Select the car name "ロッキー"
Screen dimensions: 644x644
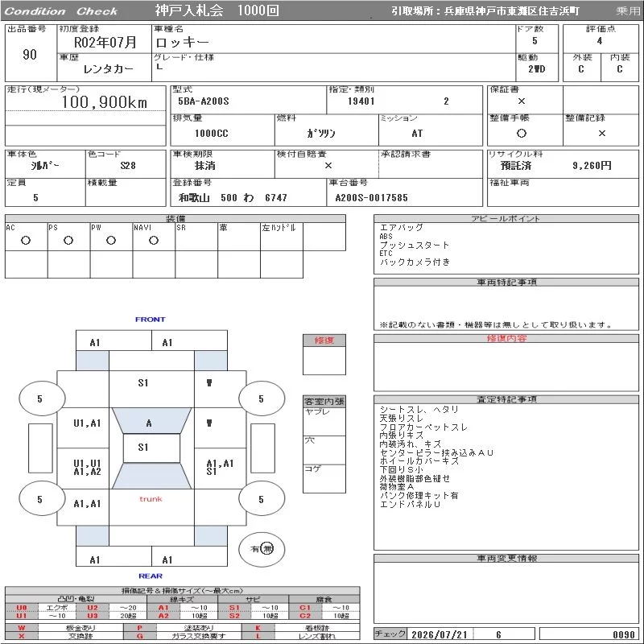coord(183,42)
